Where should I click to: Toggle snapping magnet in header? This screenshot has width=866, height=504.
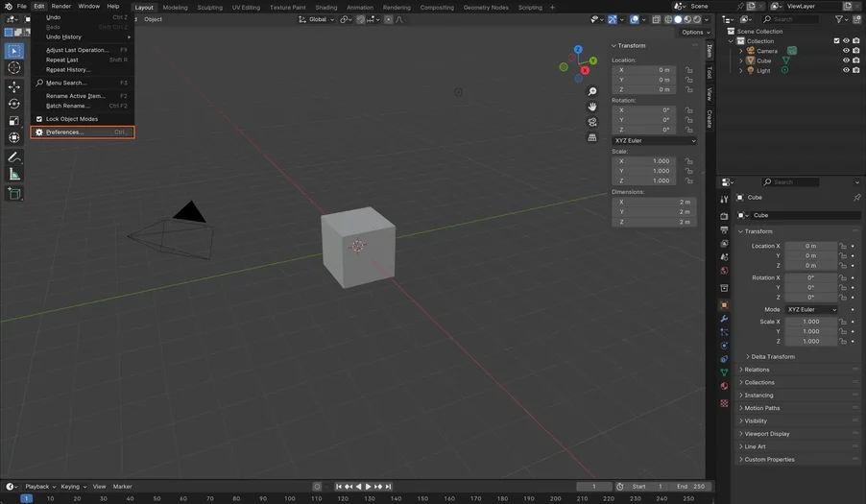click(361, 19)
